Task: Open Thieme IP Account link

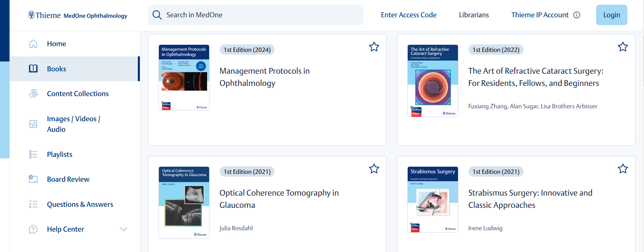Action: (540, 15)
